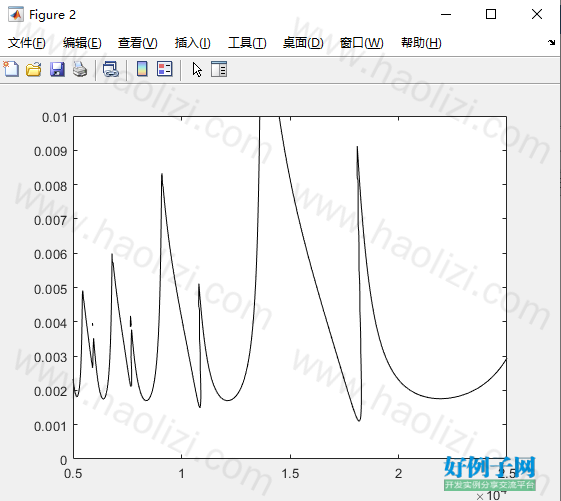
Task: Minimize the Figure 2 window
Action: coord(446,14)
